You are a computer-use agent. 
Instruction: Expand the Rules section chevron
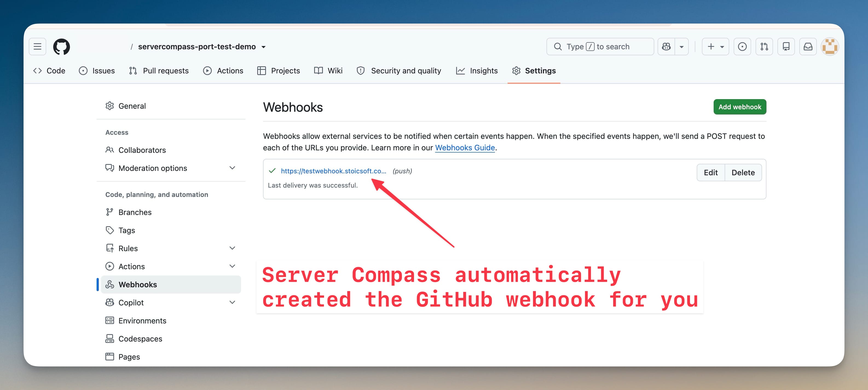click(232, 248)
